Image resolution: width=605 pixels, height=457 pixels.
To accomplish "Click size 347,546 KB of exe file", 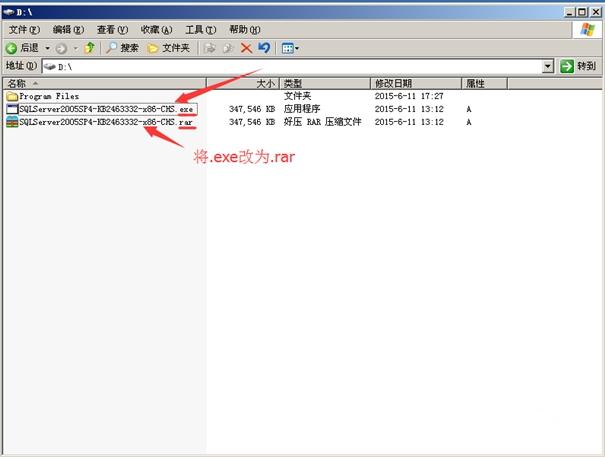I will [x=252, y=109].
